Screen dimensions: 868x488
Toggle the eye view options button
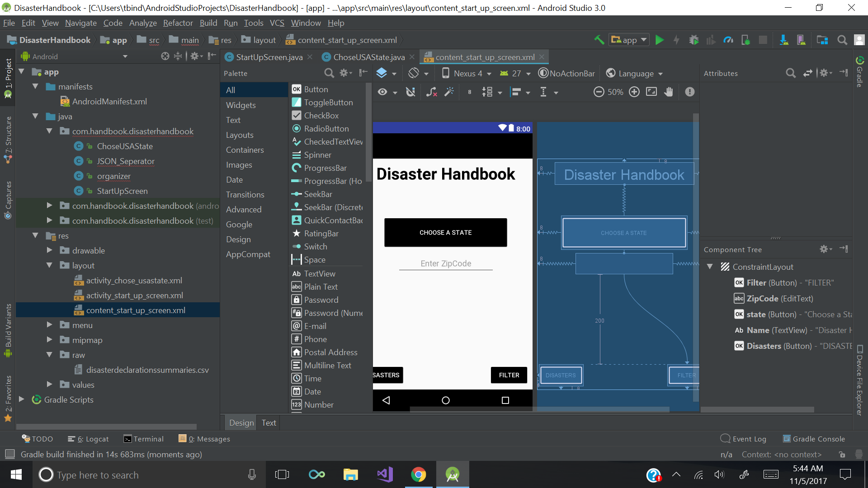(383, 92)
